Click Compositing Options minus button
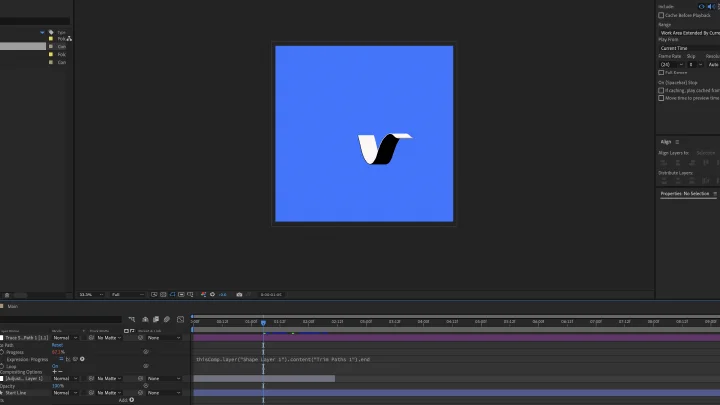The height and width of the screenshot is (405, 720). point(60,372)
